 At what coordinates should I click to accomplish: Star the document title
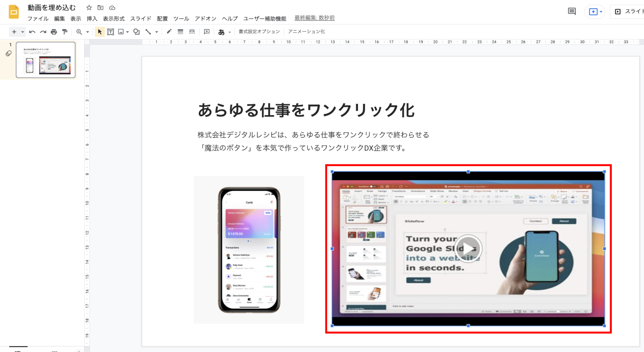89,8
